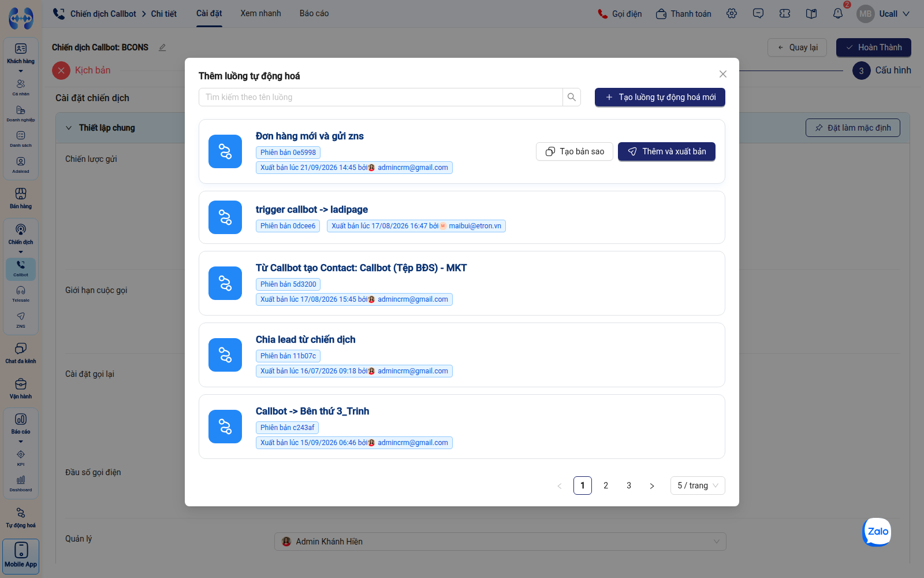The width and height of the screenshot is (924, 578).
Task: Open the 5 / trang page size dropdown
Action: tap(698, 486)
